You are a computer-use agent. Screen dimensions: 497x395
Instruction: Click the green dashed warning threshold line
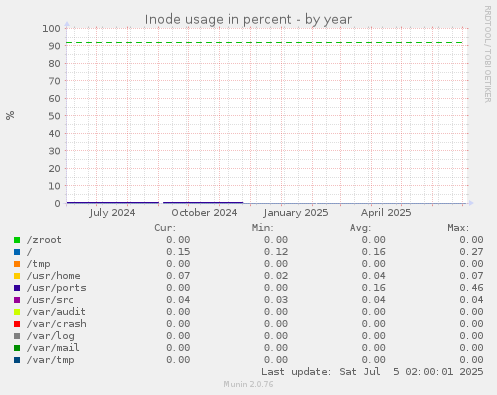point(264,43)
